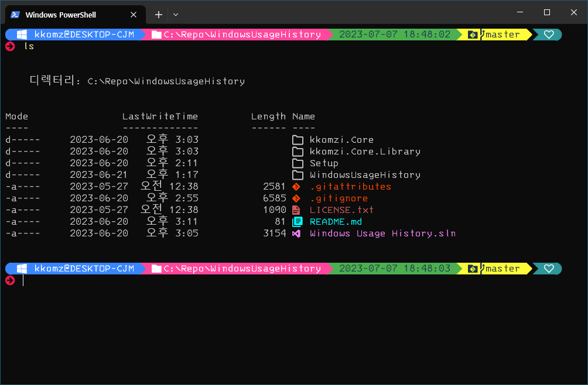
Task: Click the Windows logo in the bottom prompt
Action: 22,269
